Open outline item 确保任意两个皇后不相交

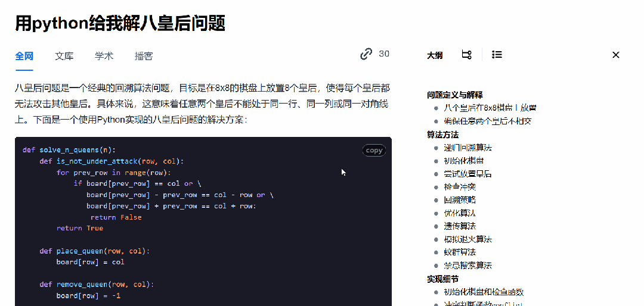(488, 121)
